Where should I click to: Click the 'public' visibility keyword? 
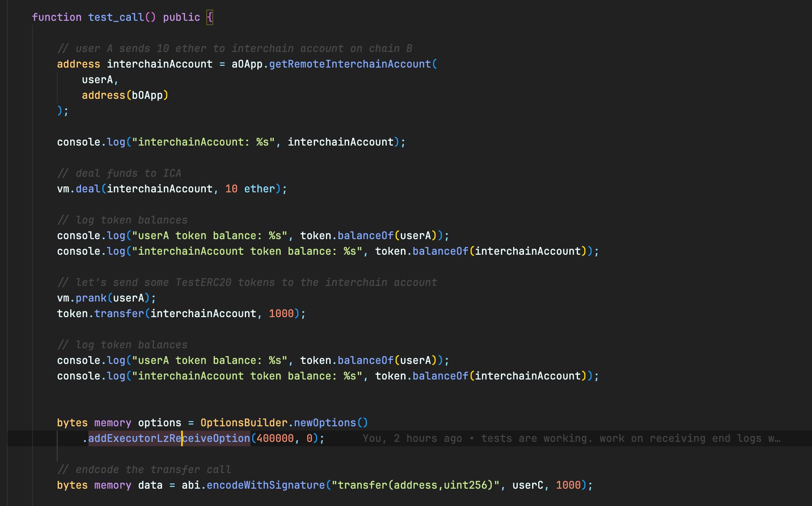[x=181, y=17]
